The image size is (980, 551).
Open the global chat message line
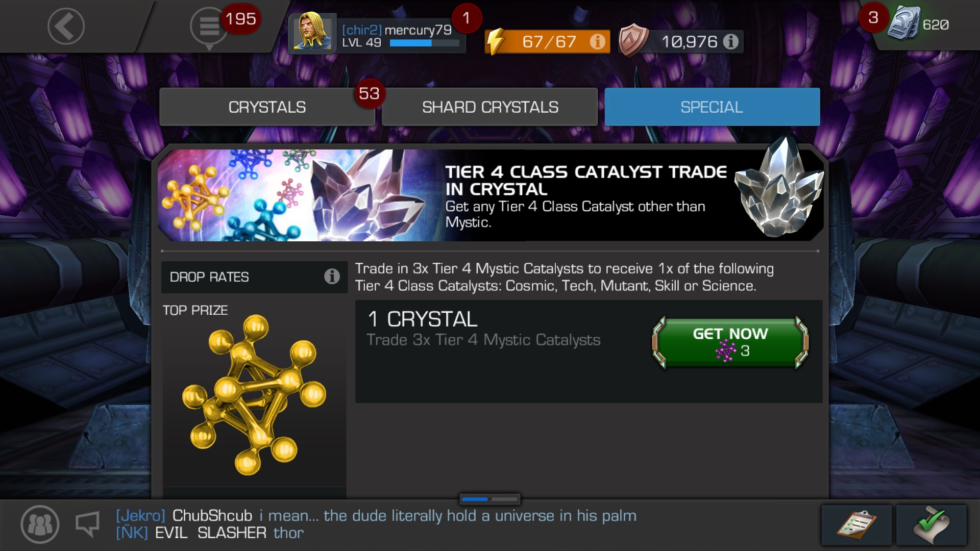376,524
